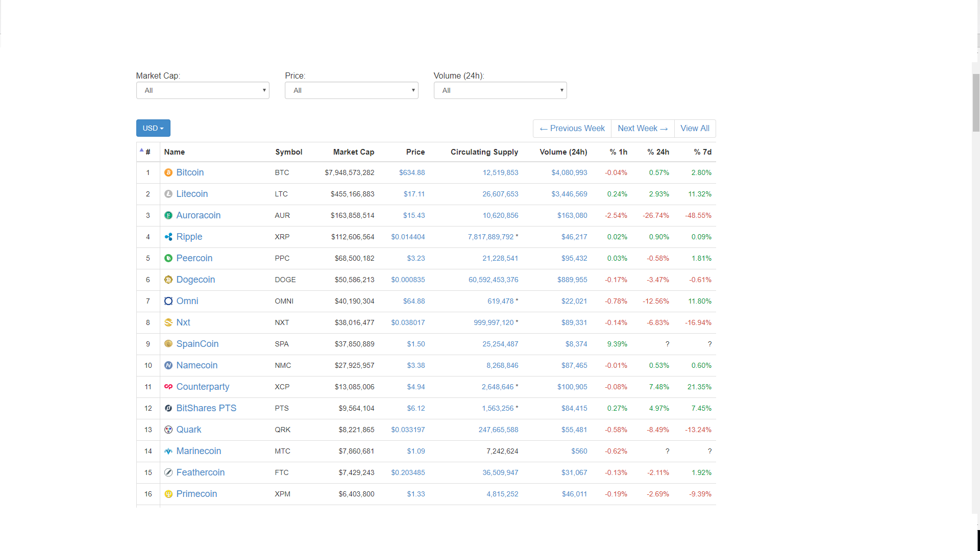Click the Nxt logo icon

168,323
